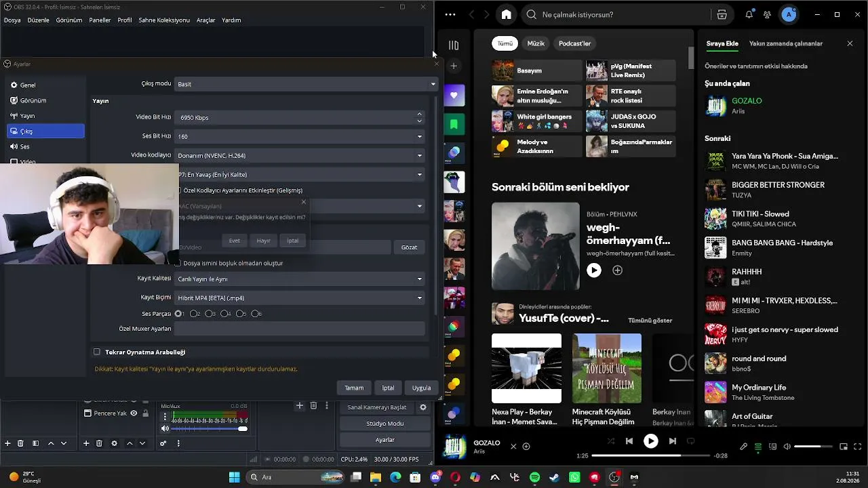Mute Spotify volume speaker icon
The image size is (868, 488).
787,447
